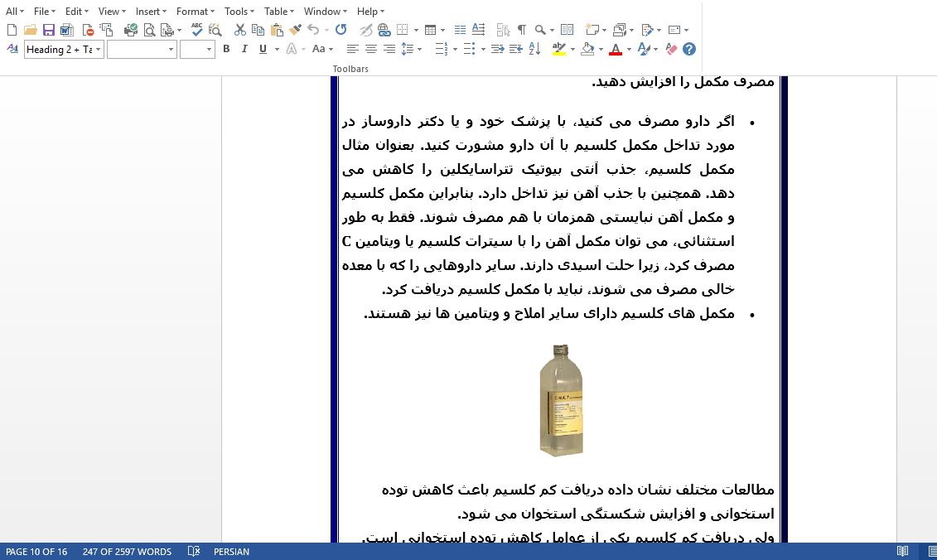Click the word count in status bar
Image resolution: width=937 pixels, height=560 pixels.
click(x=127, y=552)
